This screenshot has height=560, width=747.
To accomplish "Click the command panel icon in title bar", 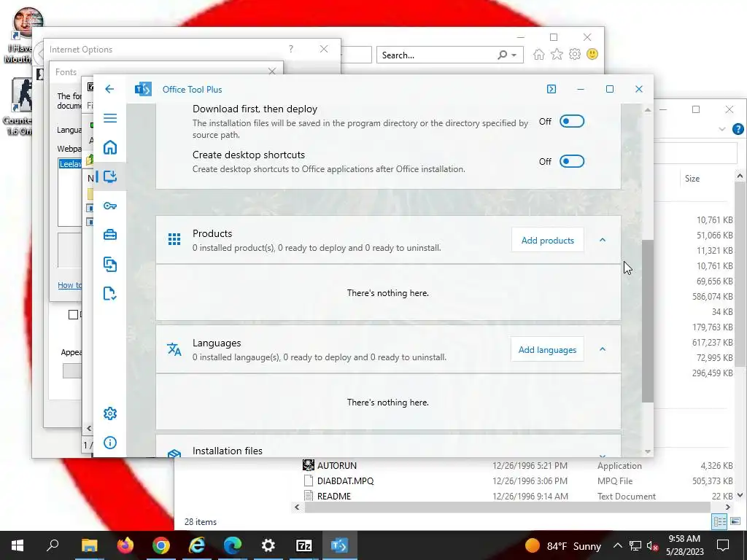I will (551, 89).
